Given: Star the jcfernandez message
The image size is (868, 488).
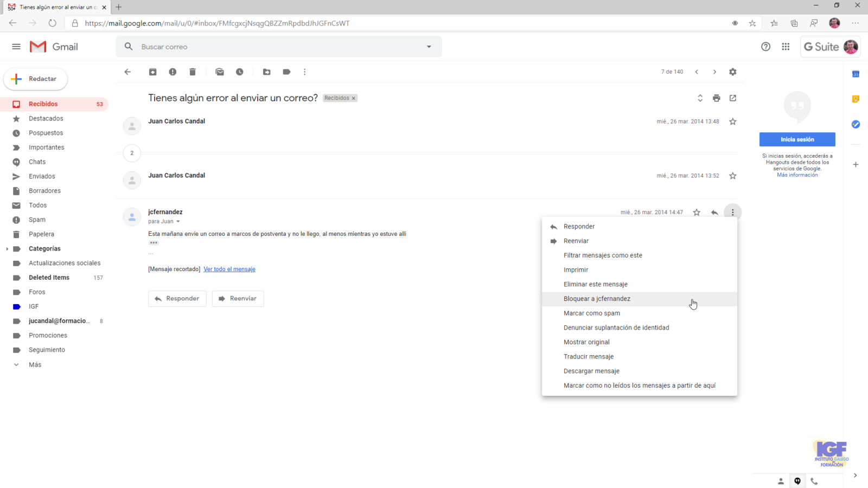Looking at the screenshot, I should point(697,213).
